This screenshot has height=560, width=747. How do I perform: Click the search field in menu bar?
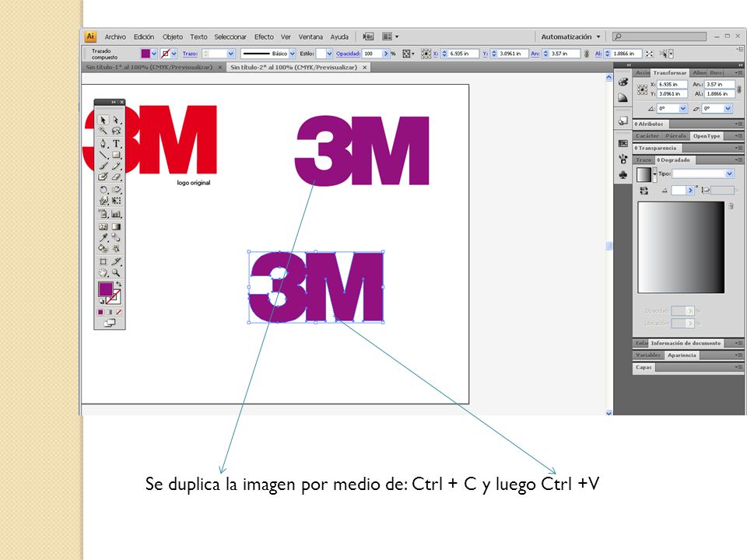659,37
